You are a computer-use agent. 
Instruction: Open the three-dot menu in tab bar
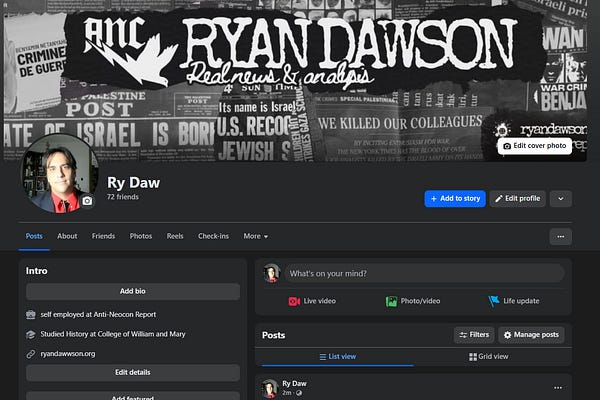pyautogui.click(x=561, y=237)
